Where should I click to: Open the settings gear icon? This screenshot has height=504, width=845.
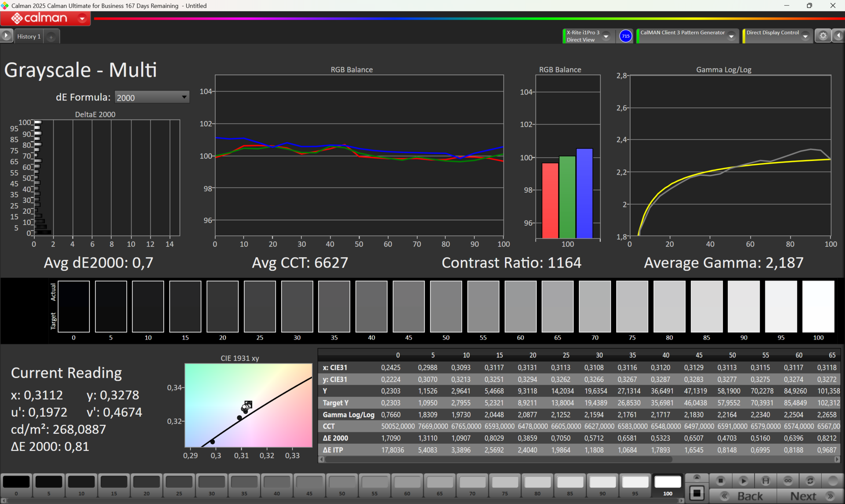pyautogui.click(x=823, y=36)
